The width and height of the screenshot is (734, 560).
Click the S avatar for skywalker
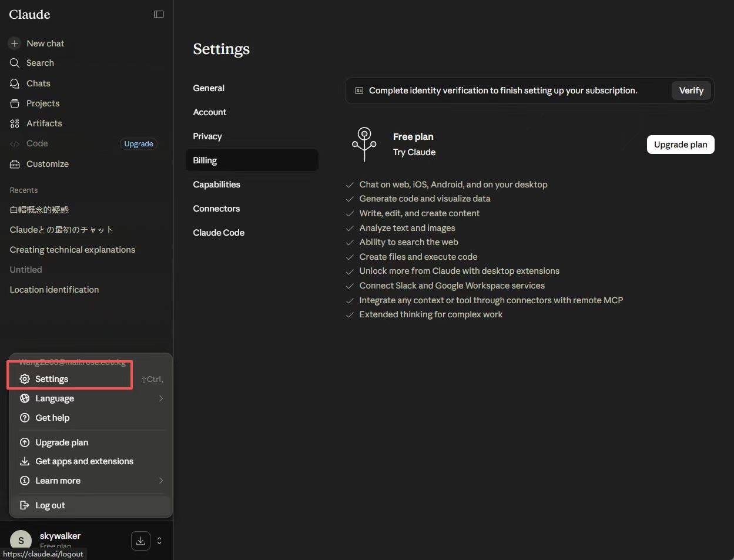(21, 541)
